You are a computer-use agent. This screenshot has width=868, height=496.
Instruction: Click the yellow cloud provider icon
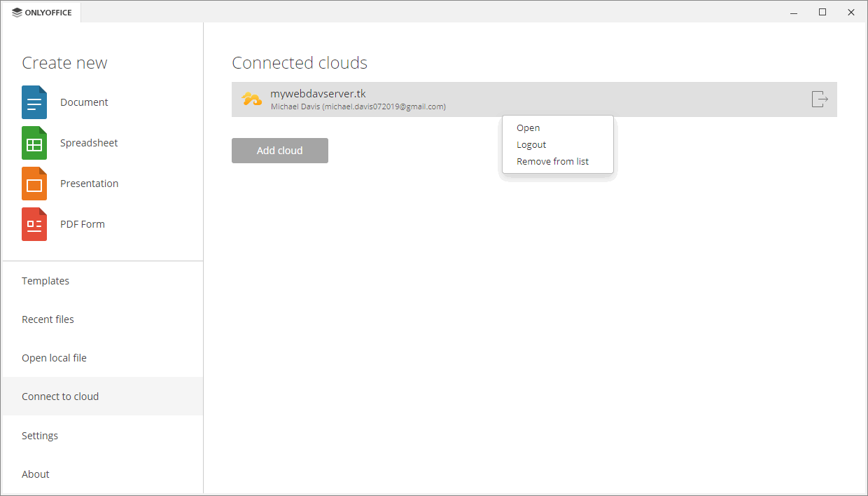(251, 99)
